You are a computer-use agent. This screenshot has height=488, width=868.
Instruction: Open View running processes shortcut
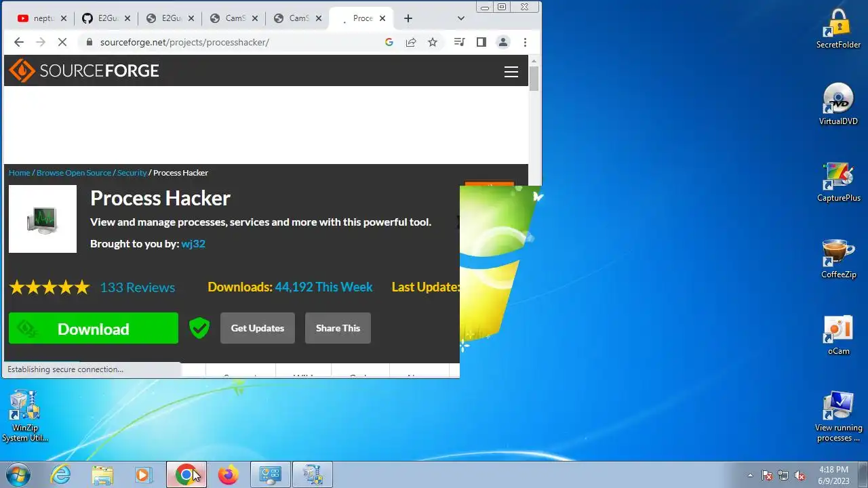coord(839,417)
